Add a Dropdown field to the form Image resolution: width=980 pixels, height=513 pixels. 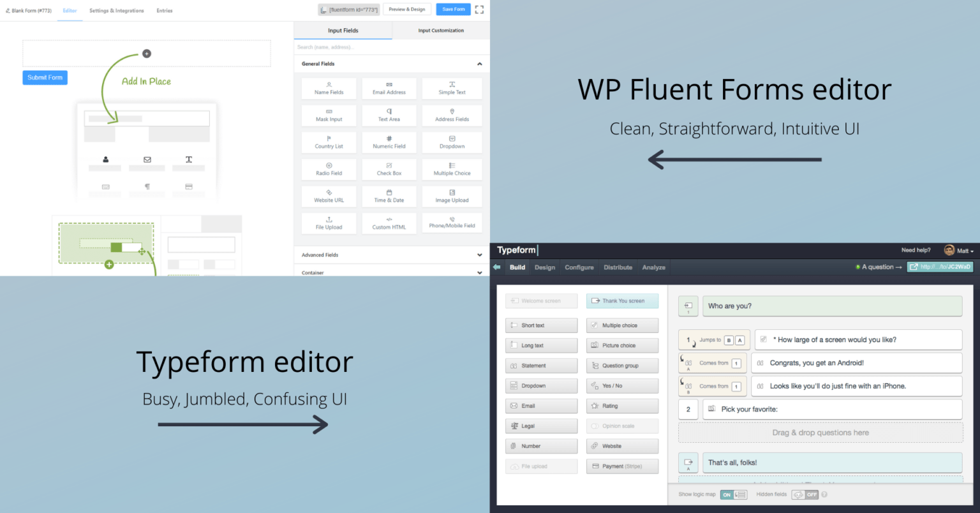tap(452, 142)
